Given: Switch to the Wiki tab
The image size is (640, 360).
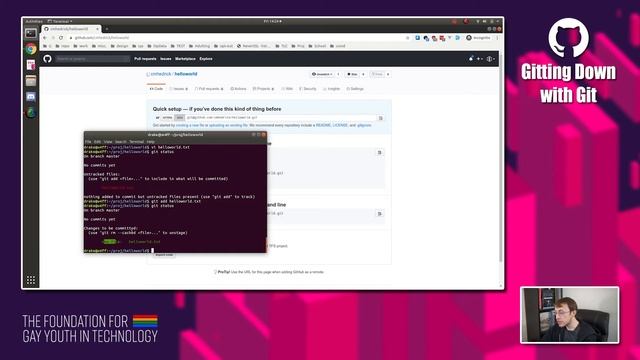Looking at the screenshot, I should 287,89.
